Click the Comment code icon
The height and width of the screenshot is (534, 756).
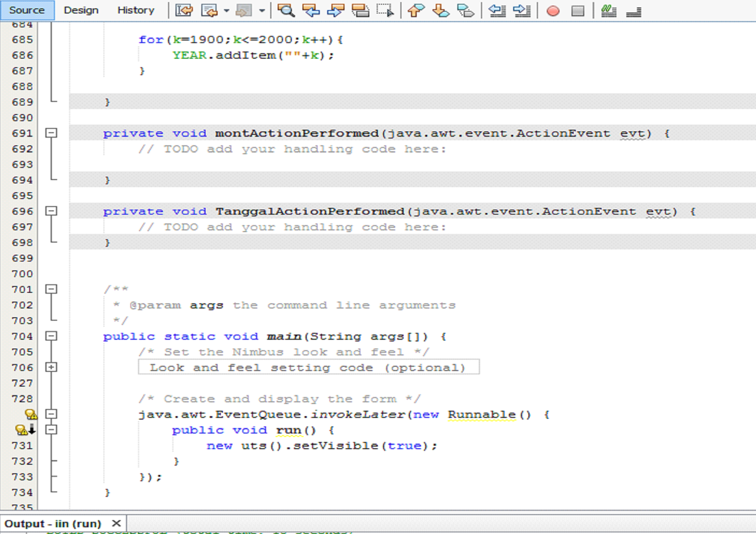pyautogui.click(x=609, y=10)
